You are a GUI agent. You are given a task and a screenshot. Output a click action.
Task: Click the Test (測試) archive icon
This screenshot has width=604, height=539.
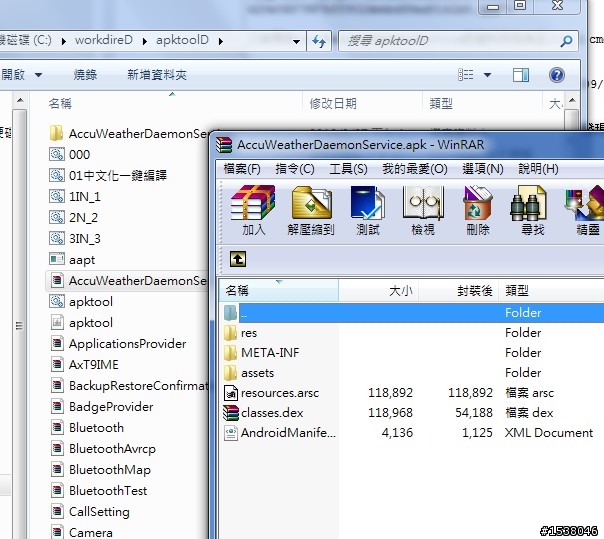pyautogui.click(x=368, y=210)
